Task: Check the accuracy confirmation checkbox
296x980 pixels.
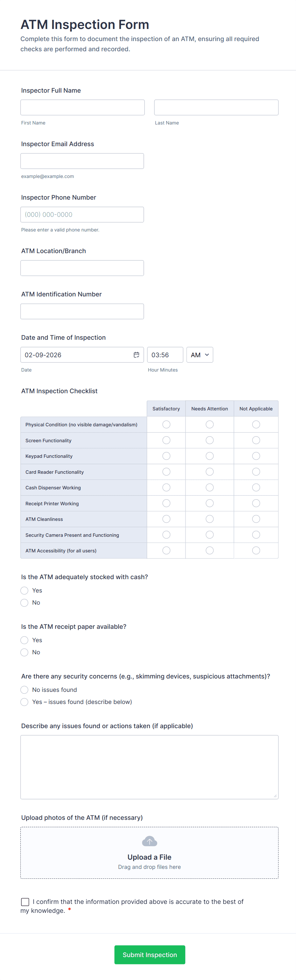Action: [x=25, y=902]
